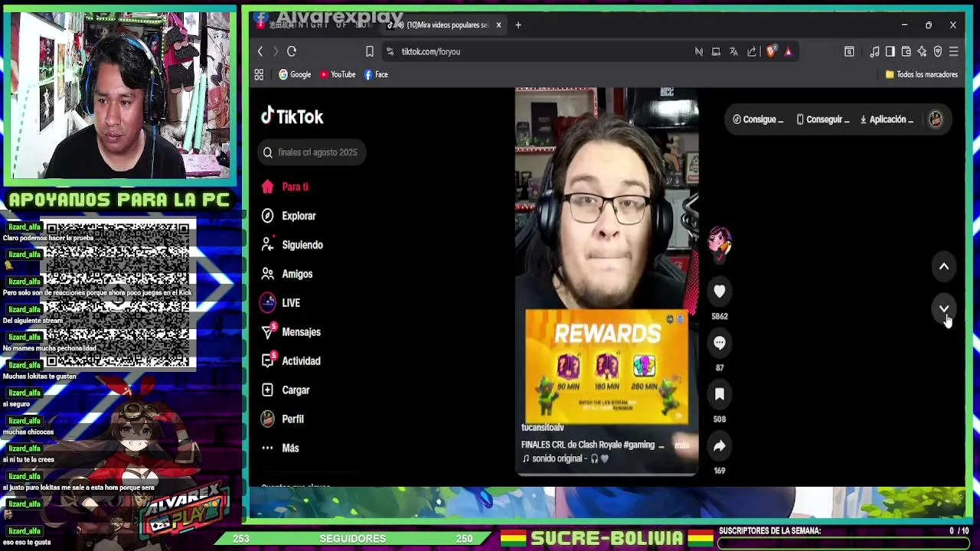980x551 pixels.
Task: Expand caption with más link
Action: 681,445
